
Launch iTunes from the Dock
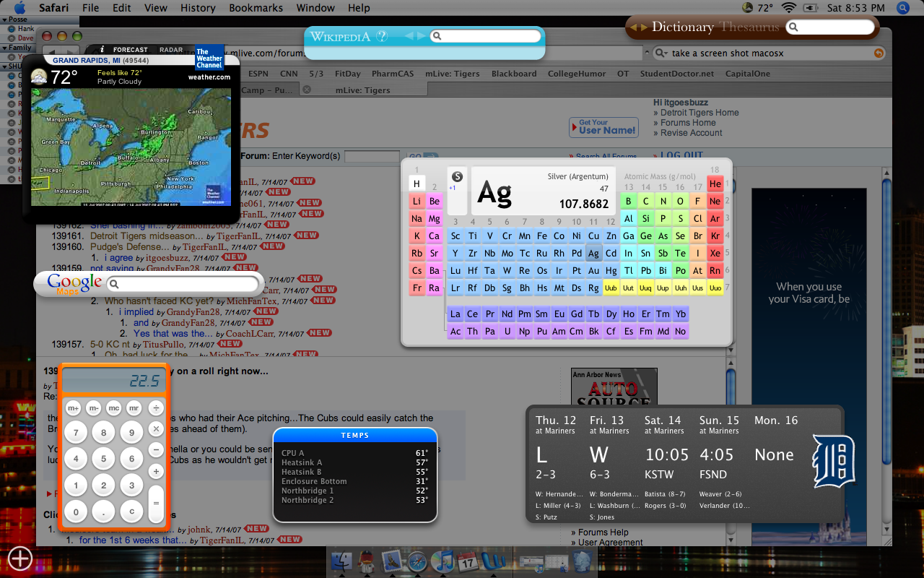pyautogui.click(x=442, y=561)
